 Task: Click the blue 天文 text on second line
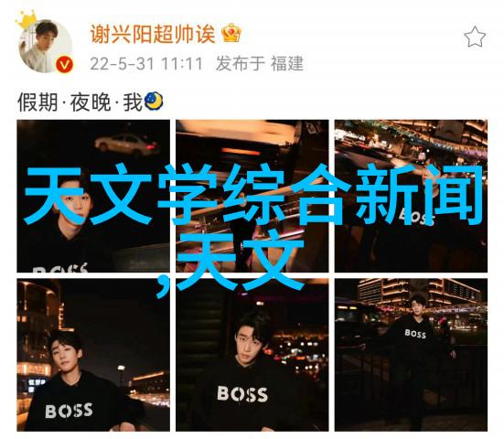point(240,260)
